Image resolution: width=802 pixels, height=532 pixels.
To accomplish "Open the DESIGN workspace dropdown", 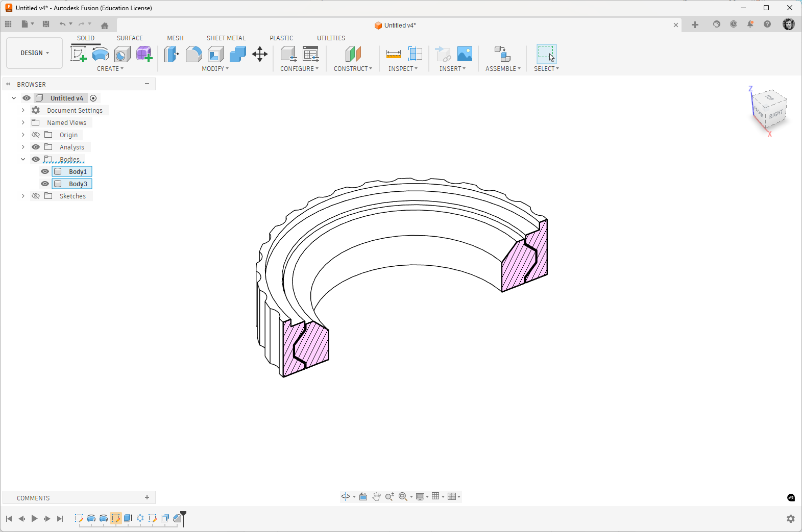I will coord(35,53).
